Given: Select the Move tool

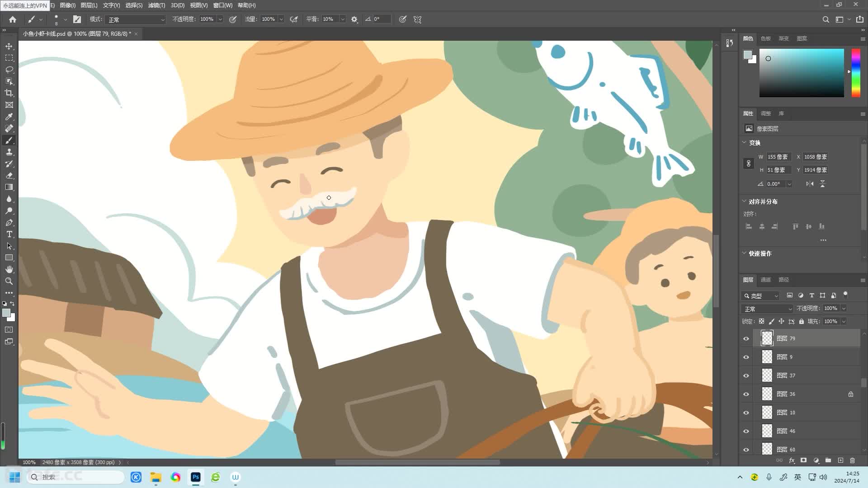Looking at the screenshot, I should [9, 47].
